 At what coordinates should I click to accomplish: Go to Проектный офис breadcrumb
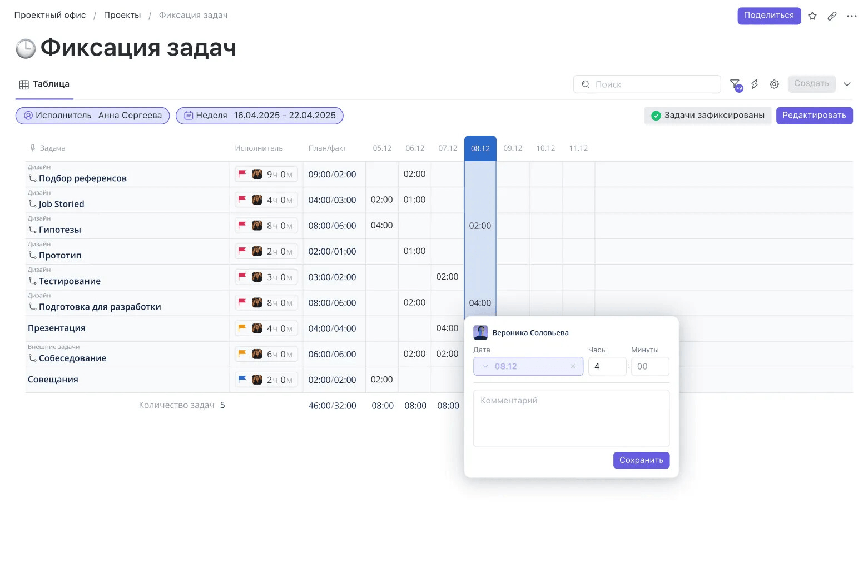click(50, 15)
